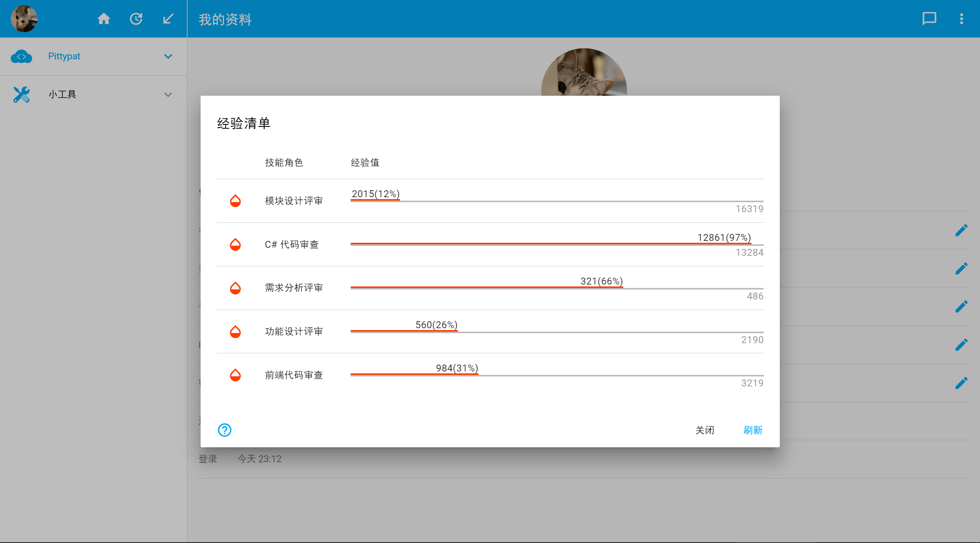The width and height of the screenshot is (980, 543).
Task: Click the droplet icon beside C# 代码审查
Action: click(235, 244)
